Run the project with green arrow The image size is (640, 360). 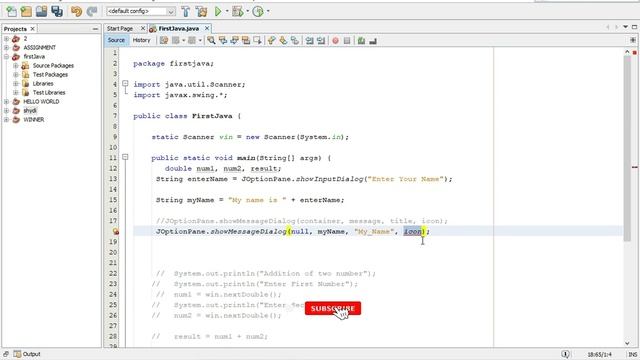click(x=218, y=11)
